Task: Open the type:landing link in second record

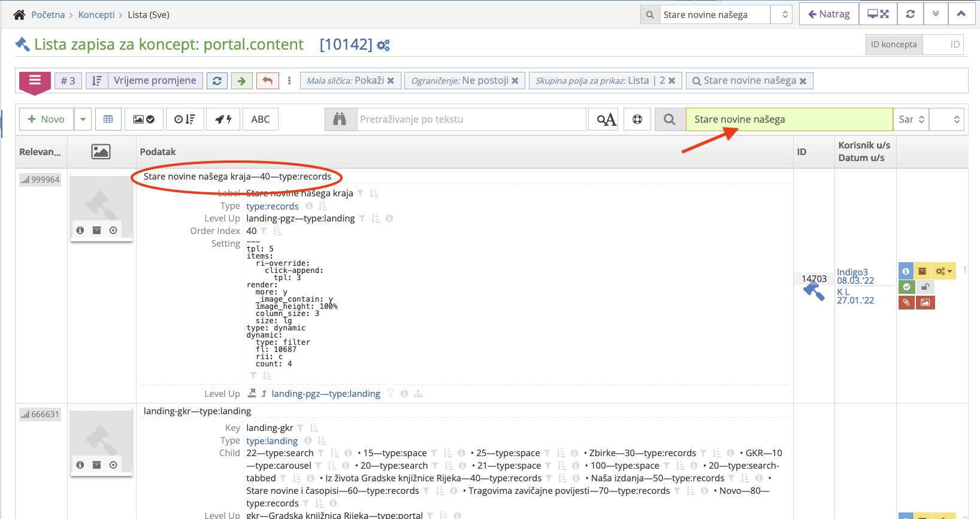Action: coord(272,441)
